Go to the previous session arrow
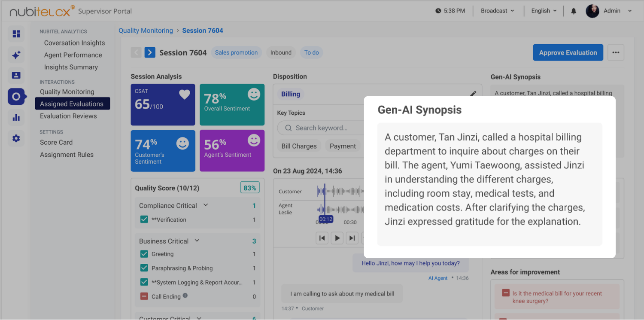644x320 pixels. coord(136,52)
